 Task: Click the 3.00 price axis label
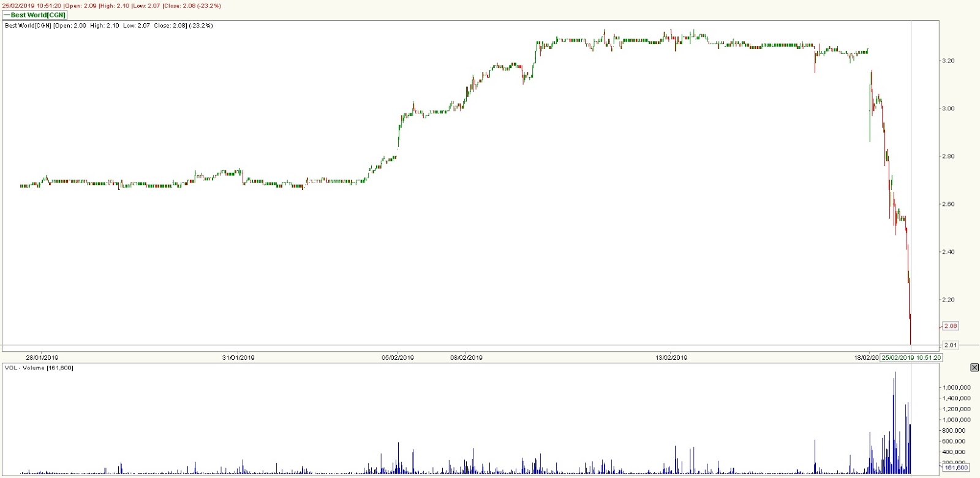(949, 108)
